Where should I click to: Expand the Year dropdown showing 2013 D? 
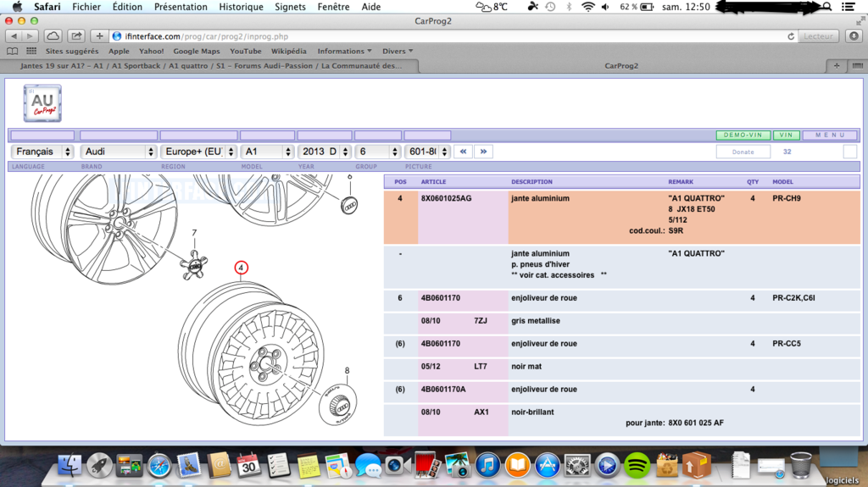point(324,152)
